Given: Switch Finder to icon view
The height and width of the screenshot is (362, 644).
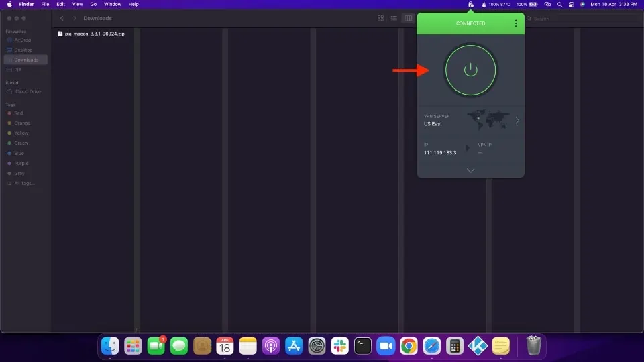Looking at the screenshot, I should pos(381,19).
